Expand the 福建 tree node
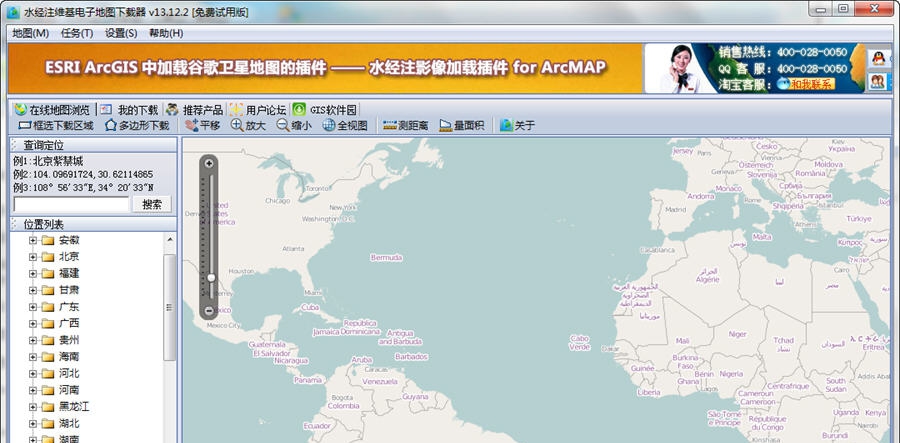The height and width of the screenshot is (443, 900). [33, 273]
